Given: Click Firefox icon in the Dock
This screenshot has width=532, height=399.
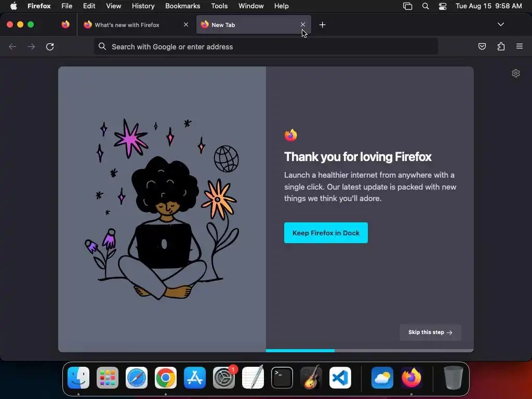Looking at the screenshot, I should [411, 377].
